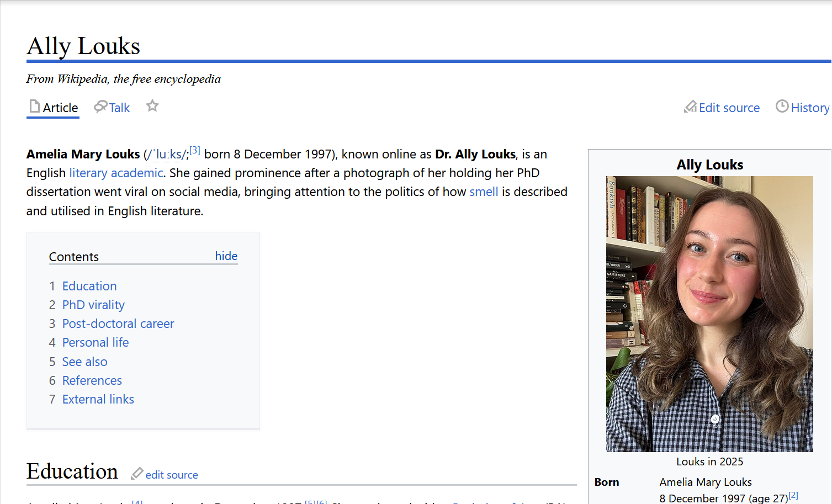Click the Contents heading
Image resolution: width=832 pixels, height=504 pixels.
(x=74, y=257)
